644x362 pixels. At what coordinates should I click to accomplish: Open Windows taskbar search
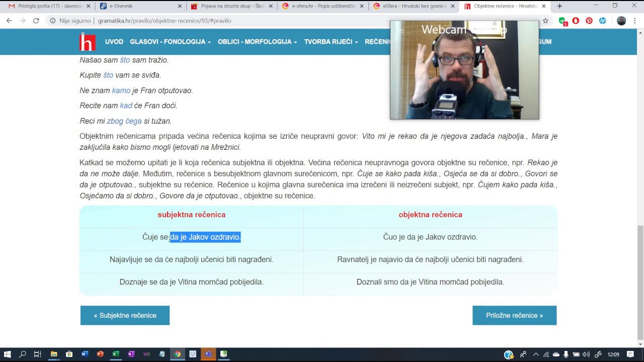[x=23, y=354]
